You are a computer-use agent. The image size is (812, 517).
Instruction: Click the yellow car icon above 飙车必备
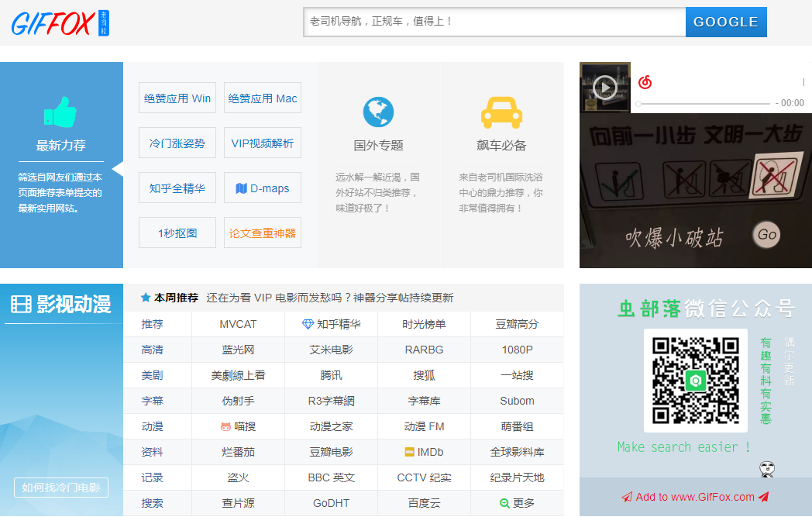pyautogui.click(x=501, y=112)
